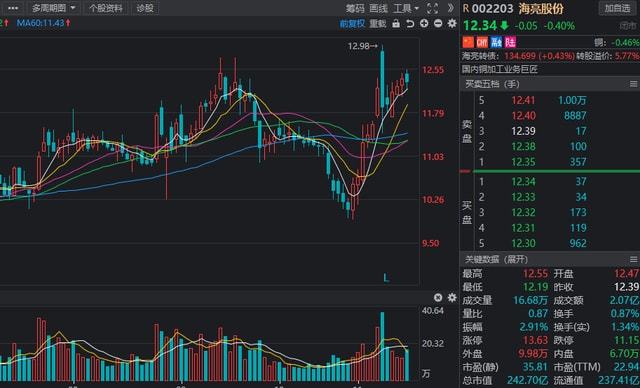Select sell level 1 price 12.35
Screen dimensions: 640x388
tap(523, 162)
